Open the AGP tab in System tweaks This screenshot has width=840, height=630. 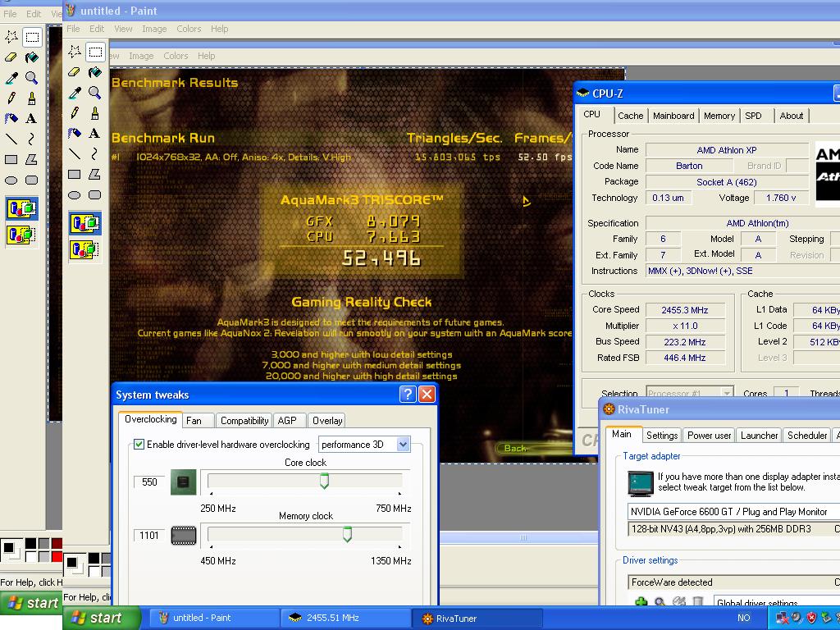click(290, 421)
